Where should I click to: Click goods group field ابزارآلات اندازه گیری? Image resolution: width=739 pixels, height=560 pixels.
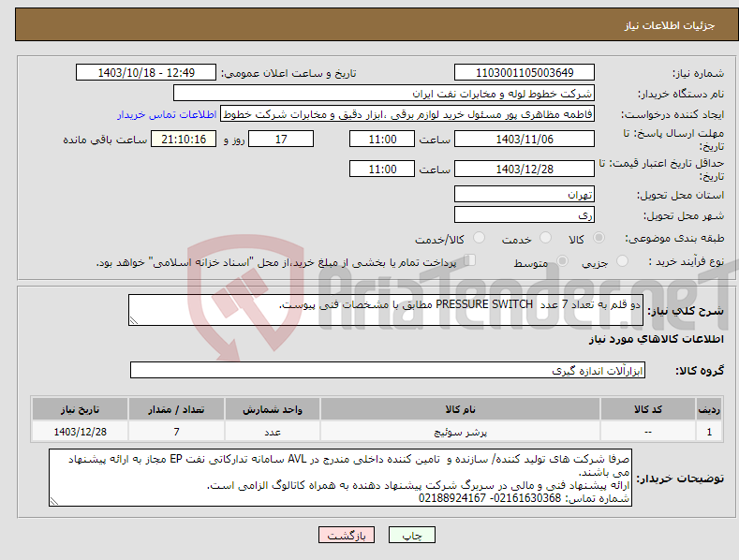(388, 371)
